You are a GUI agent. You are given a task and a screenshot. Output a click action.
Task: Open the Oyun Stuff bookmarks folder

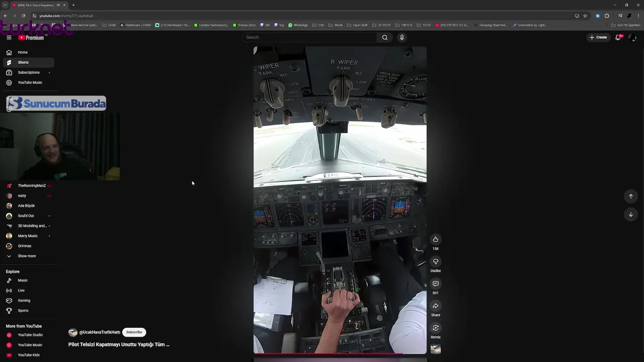point(357,25)
